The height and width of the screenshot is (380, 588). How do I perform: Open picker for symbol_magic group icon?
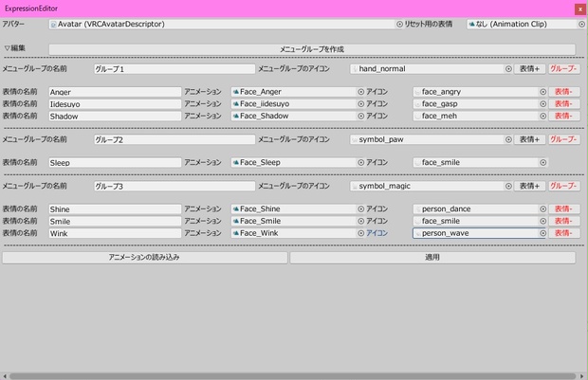pyautogui.click(x=508, y=186)
